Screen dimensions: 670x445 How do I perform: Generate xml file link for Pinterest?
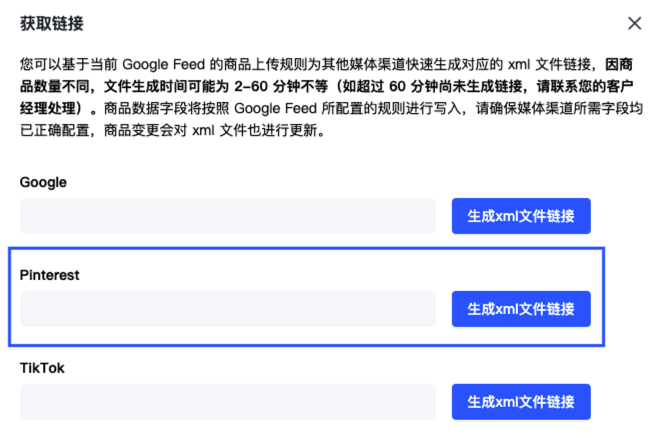[521, 309]
